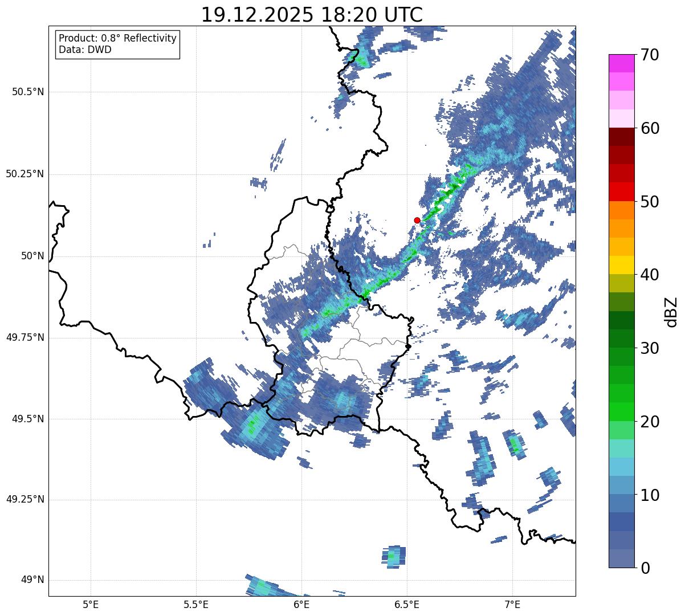Click the 7°E longitude label

click(512, 604)
